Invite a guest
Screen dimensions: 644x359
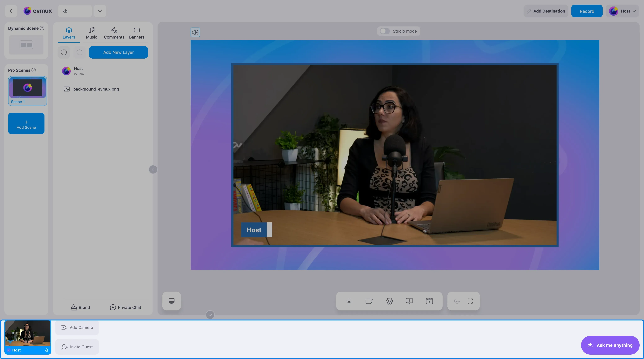[x=77, y=347]
